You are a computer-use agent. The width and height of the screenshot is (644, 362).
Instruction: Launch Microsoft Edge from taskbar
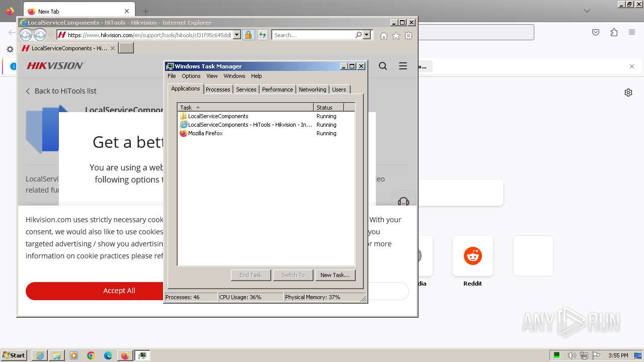click(108, 355)
